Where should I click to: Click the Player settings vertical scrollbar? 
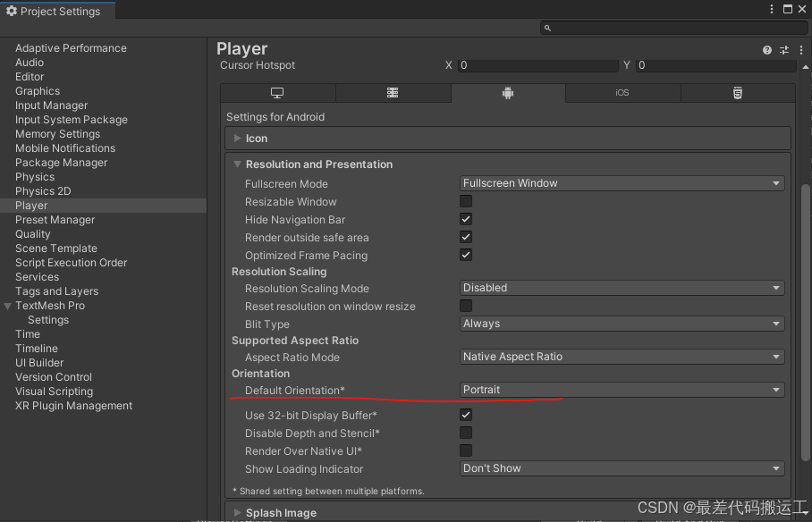click(x=805, y=323)
